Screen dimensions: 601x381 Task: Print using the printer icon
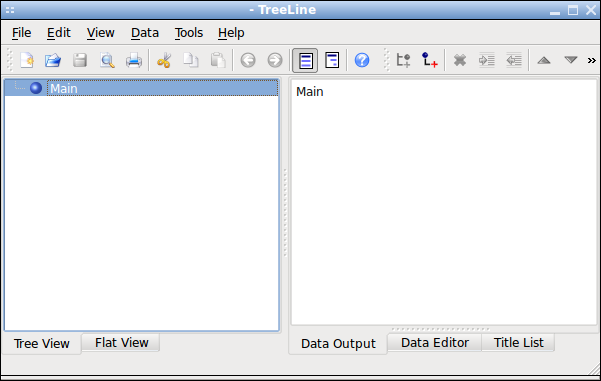(134, 60)
